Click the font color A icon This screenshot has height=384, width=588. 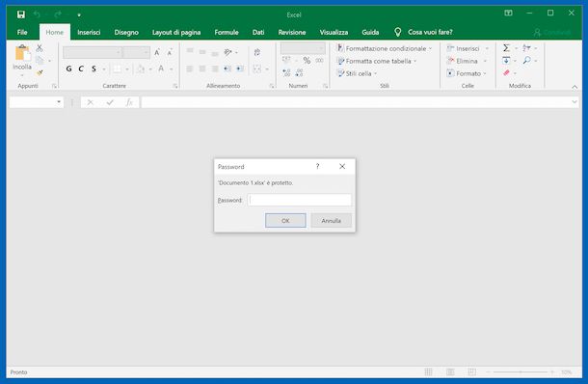(x=161, y=69)
